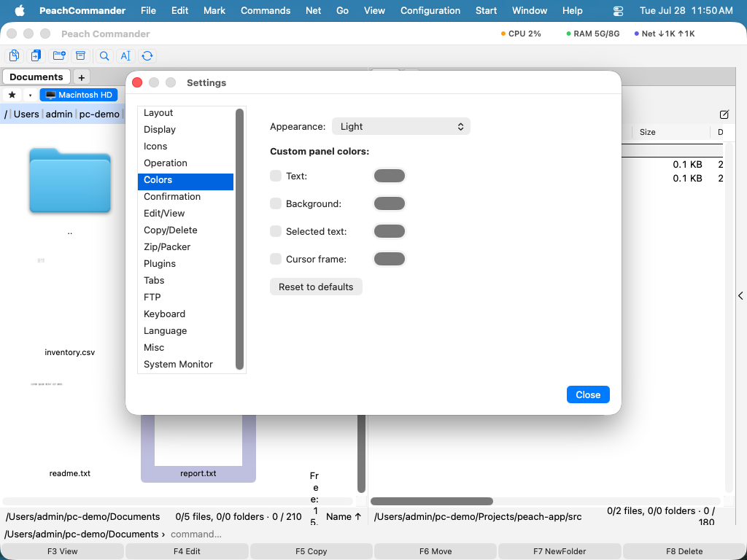Select the blue parent folder icon
The image size is (747, 560).
pyautogui.click(x=70, y=180)
